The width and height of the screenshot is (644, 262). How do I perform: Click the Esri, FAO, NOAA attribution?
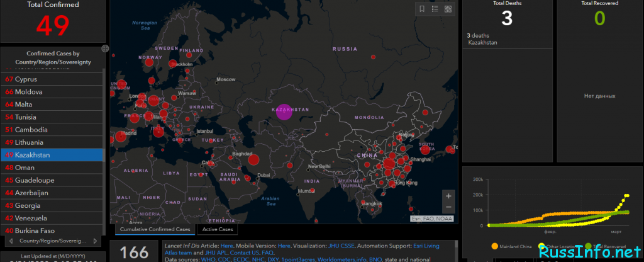point(431,219)
